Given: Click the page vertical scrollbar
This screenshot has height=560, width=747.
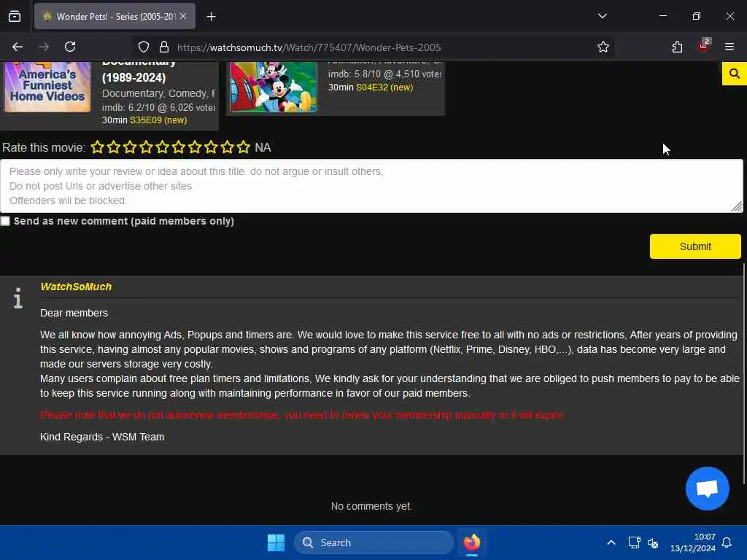Looking at the screenshot, I should point(744,374).
